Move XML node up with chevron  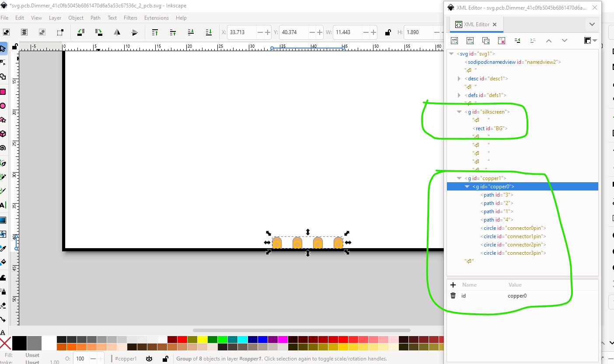[549, 41]
